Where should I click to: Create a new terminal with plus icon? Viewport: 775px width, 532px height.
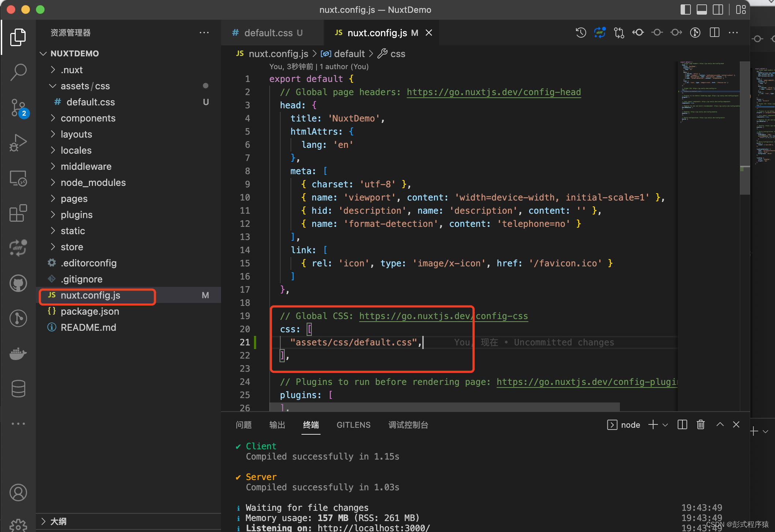[x=653, y=425]
